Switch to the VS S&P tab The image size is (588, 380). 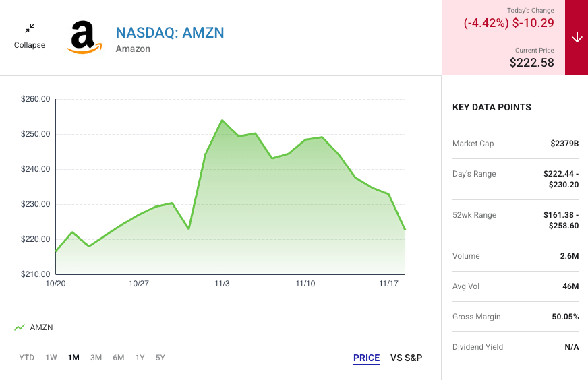(406, 358)
